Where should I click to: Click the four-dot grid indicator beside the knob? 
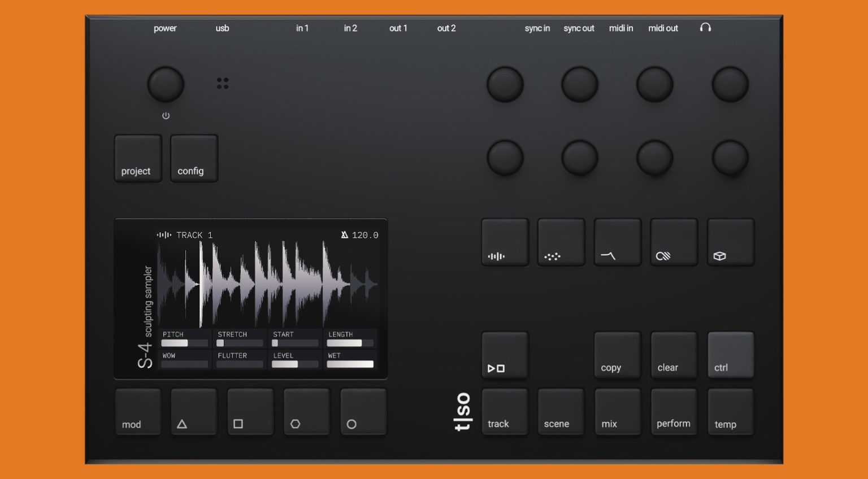223,82
